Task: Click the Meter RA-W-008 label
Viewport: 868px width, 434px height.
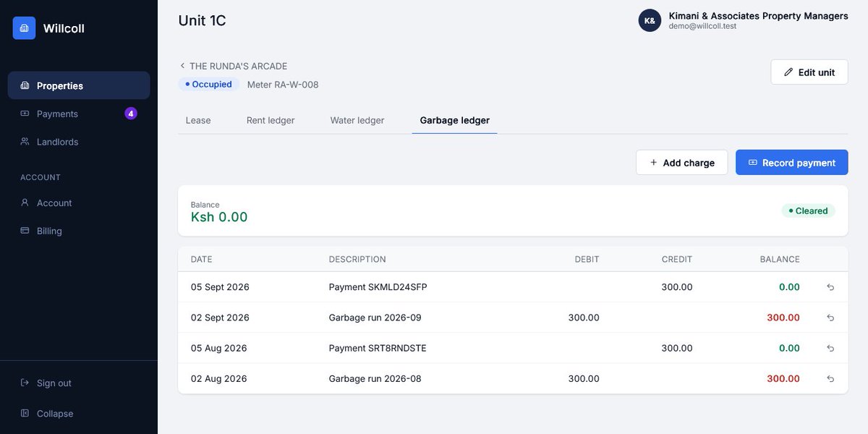Action: click(x=283, y=85)
